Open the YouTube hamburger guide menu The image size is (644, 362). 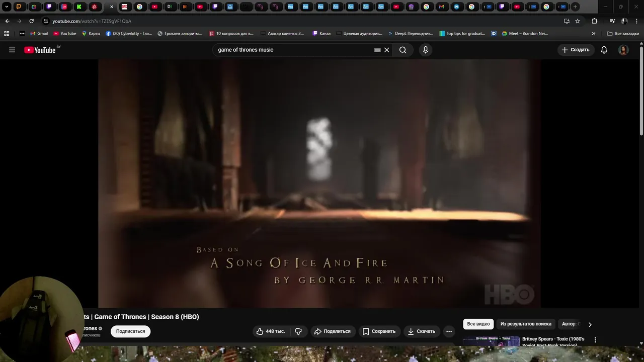(12, 50)
